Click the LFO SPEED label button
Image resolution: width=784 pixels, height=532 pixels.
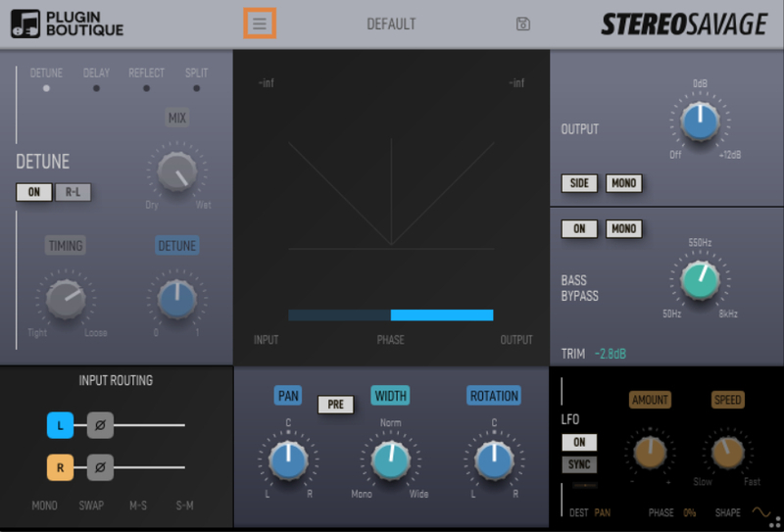[x=727, y=400]
